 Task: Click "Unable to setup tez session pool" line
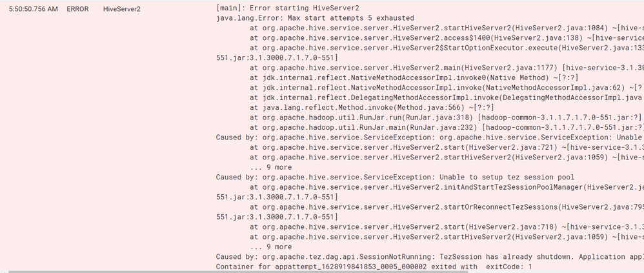[395, 177]
